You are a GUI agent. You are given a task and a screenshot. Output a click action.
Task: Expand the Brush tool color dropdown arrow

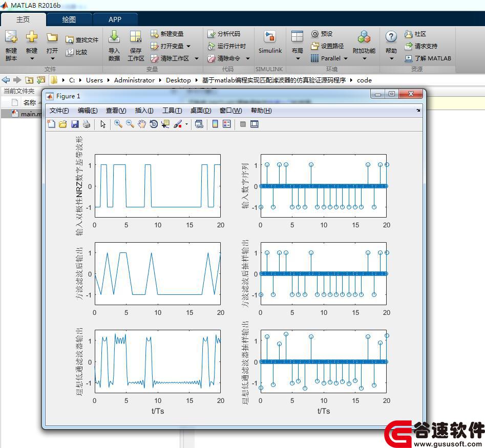coord(186,124)
